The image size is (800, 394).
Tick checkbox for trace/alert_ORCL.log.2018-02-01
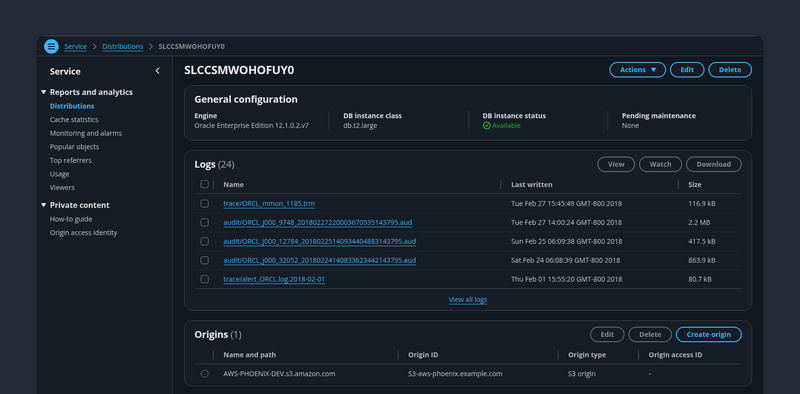point(205,279)
